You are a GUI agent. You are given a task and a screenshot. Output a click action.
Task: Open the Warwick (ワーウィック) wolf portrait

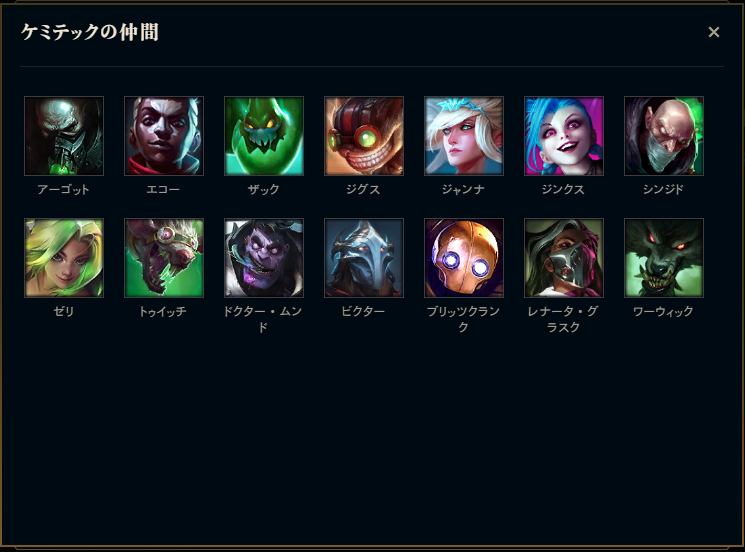coord(664,258)
